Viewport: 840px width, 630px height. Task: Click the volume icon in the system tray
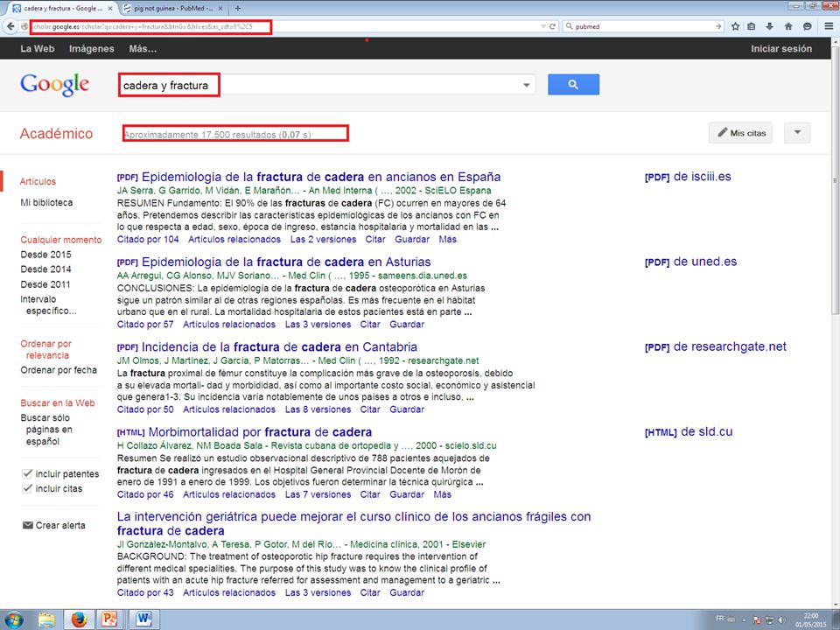coord(782,620)
